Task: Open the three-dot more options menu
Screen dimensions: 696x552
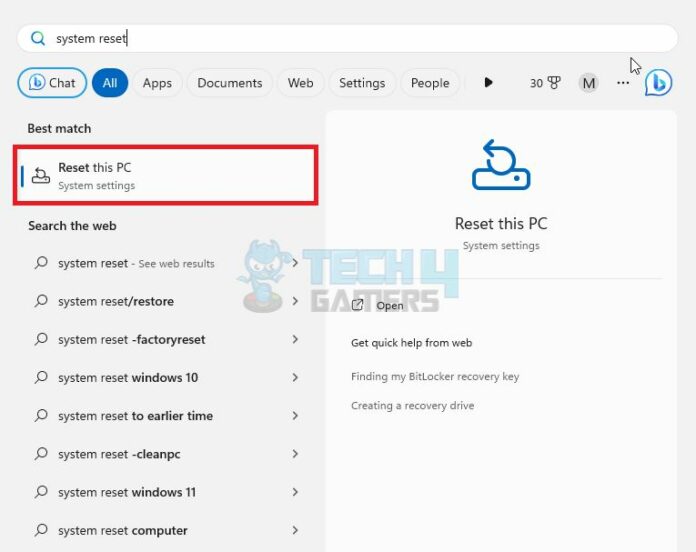Action: [x=623, y=83]
